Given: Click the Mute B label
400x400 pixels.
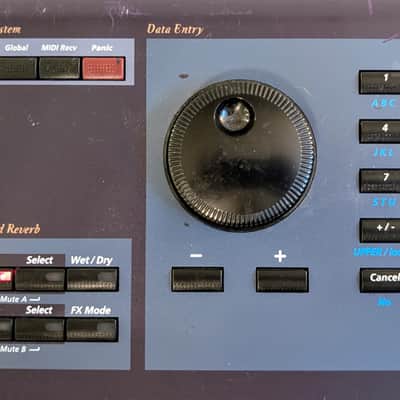Looking at the screenshot, I should (x=20, y=349).
